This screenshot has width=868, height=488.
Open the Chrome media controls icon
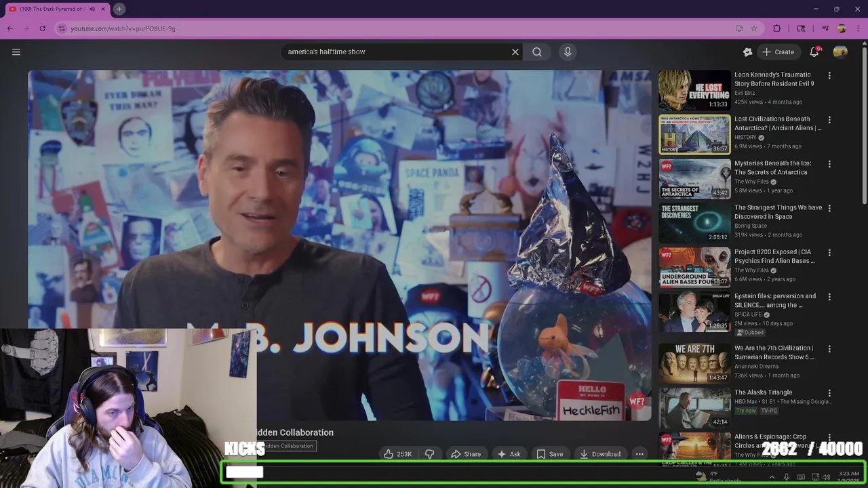pos(825,28)
